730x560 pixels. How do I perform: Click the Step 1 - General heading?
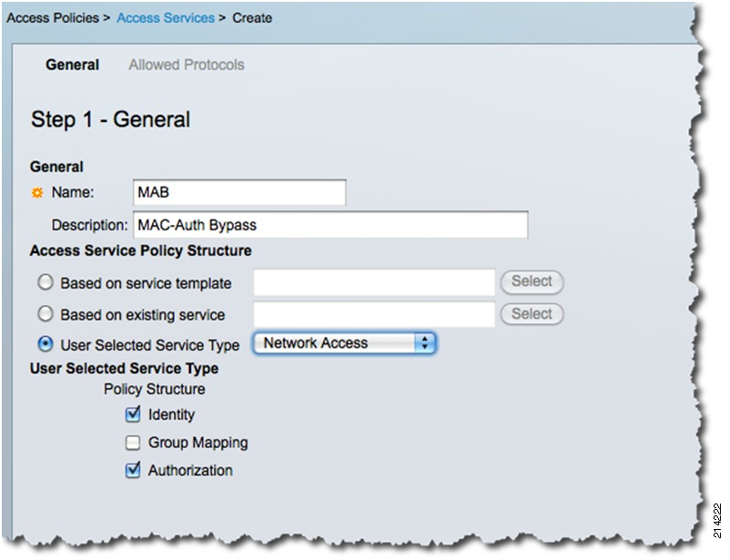(x=110, y=119)
